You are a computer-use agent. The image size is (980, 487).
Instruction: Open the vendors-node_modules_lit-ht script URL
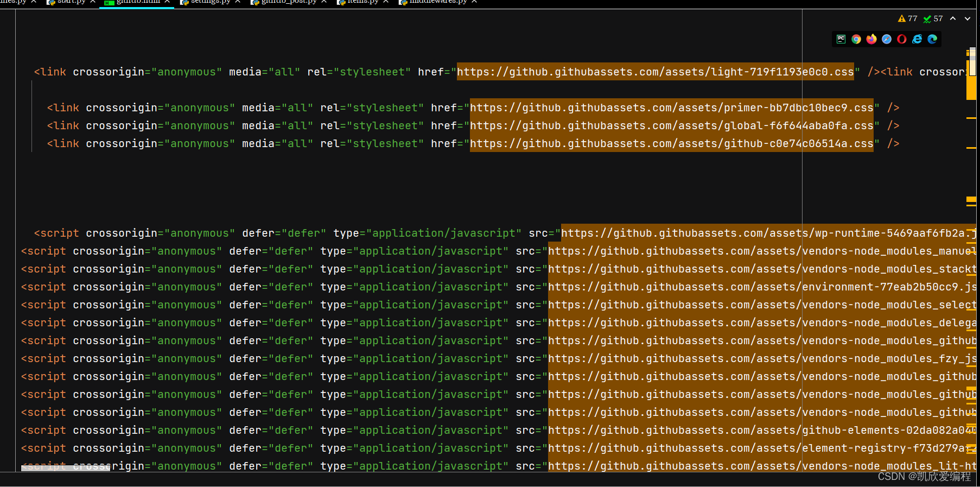click(x=762, y=466)
